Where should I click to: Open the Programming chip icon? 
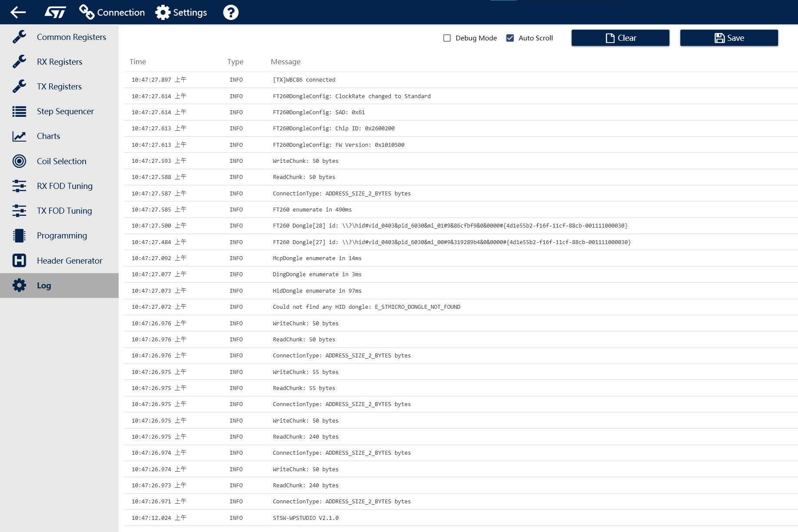click(x=19, y=235)
